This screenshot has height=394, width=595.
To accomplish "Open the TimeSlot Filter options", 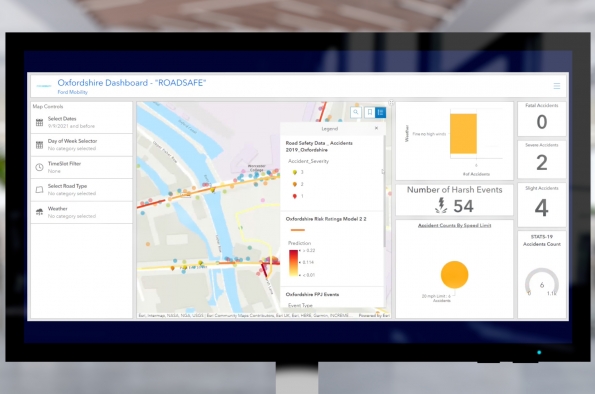I will pyautogui.click(x=82, y=167).
